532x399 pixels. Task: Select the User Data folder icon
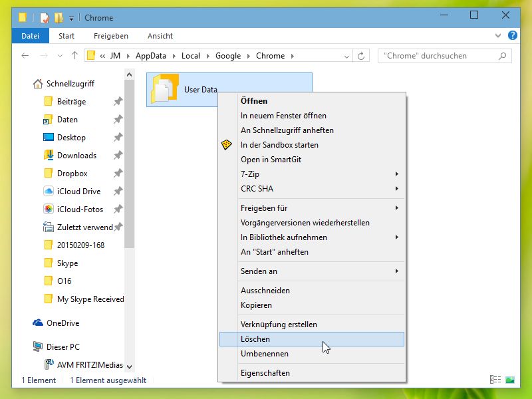click(165, 88)
